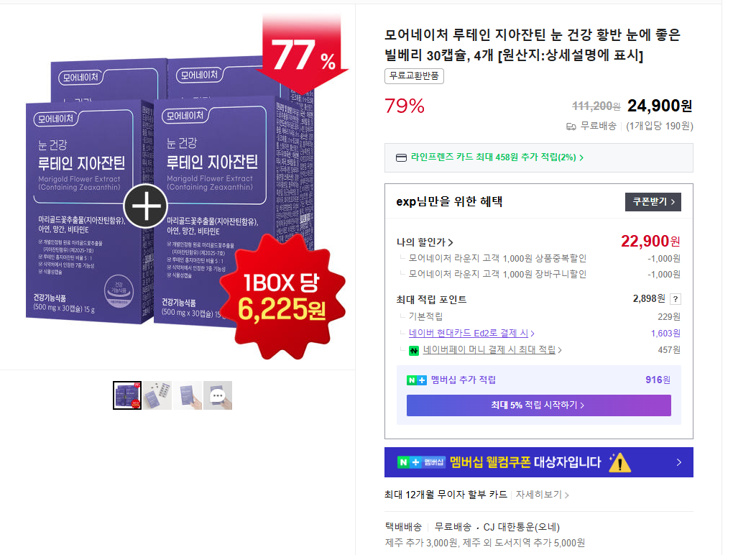
Task: Select the third thumbnail with hand holding box
Action: [188, 395]
